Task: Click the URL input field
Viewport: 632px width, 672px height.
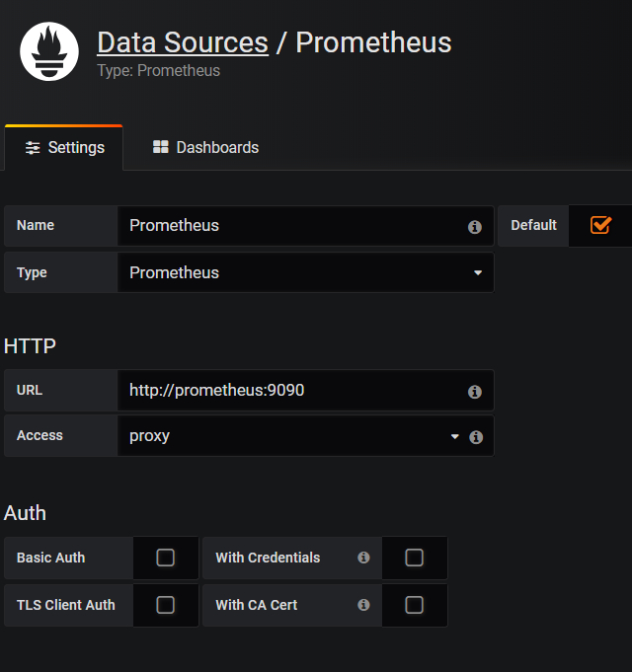Action: point(292,391)
